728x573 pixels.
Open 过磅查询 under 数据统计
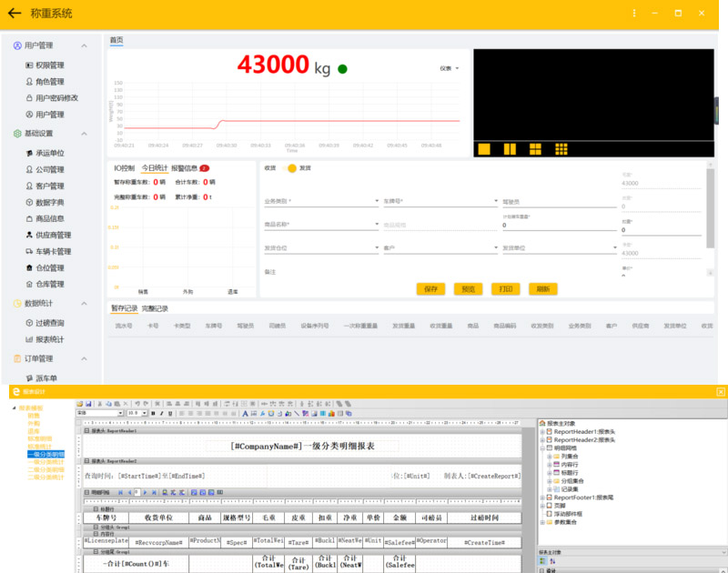pos(49,323)
